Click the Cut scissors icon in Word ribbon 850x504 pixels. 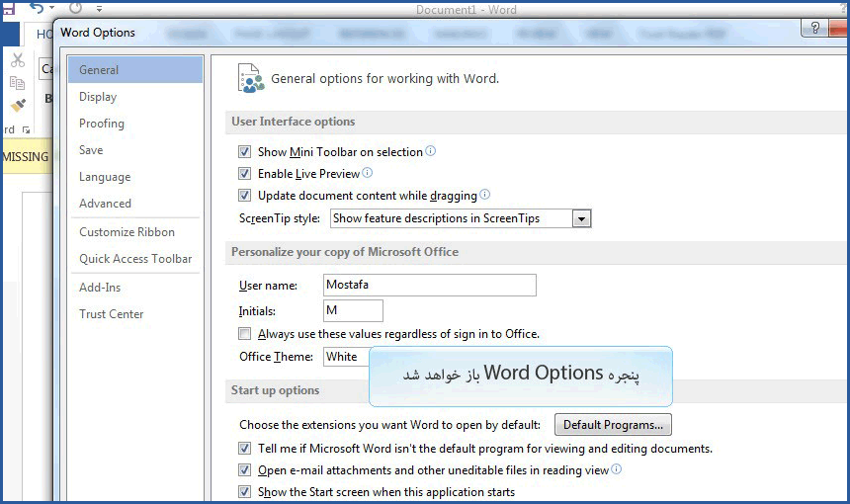tap(18, 60)
